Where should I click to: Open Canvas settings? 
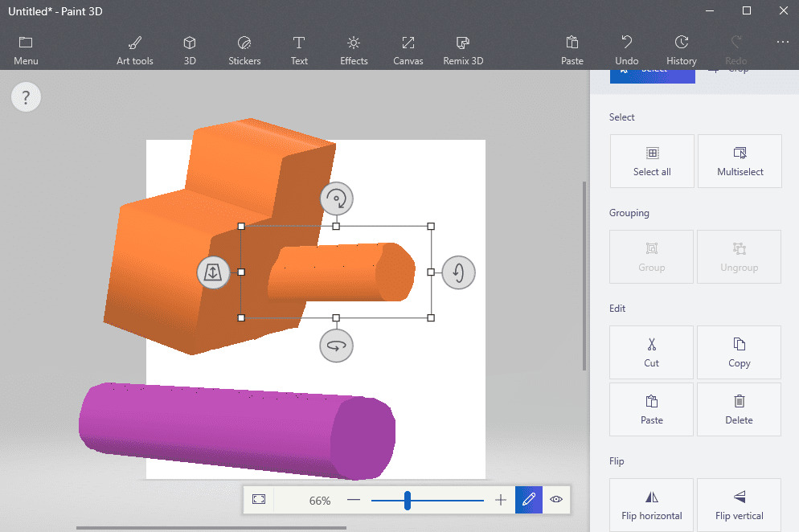408,50
